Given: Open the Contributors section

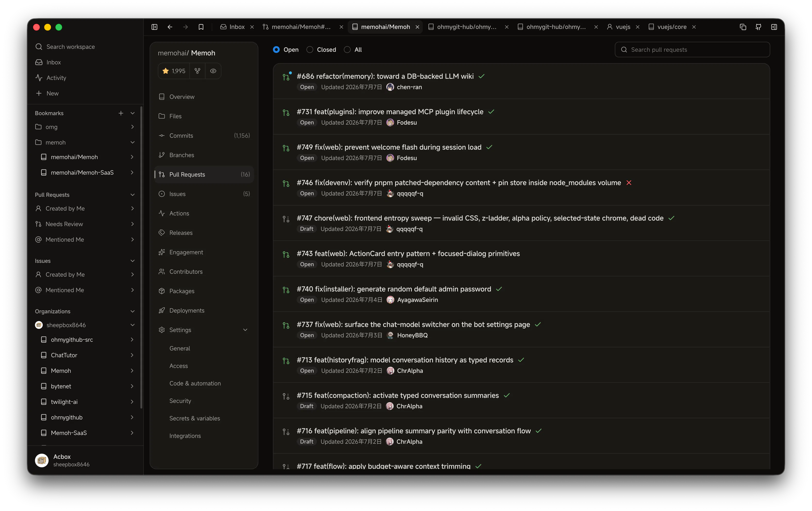Looking at the screenshot, I should click(x=204, y=272).
